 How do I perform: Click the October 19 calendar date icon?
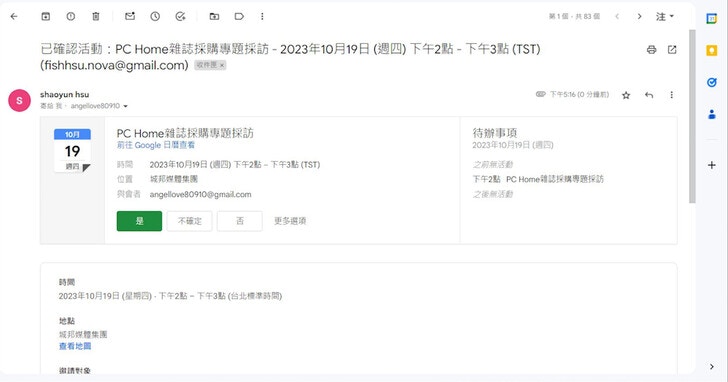[x=72, y=150]
